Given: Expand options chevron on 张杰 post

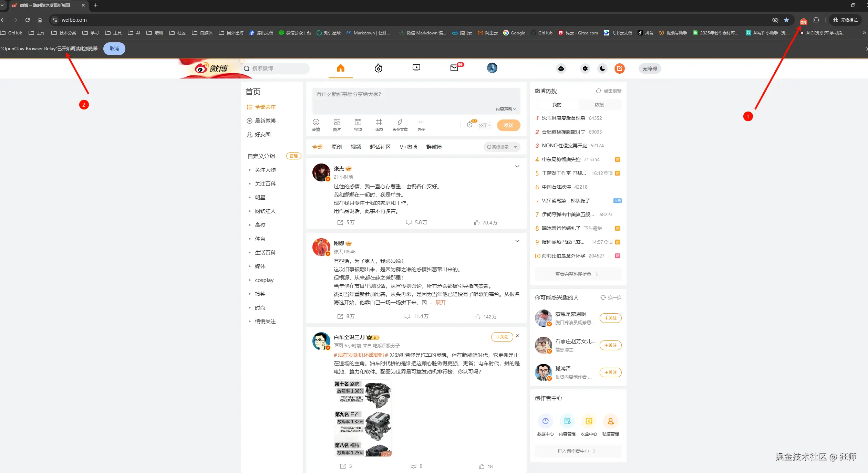Looking at the screenshot, I should pos(517,167).
